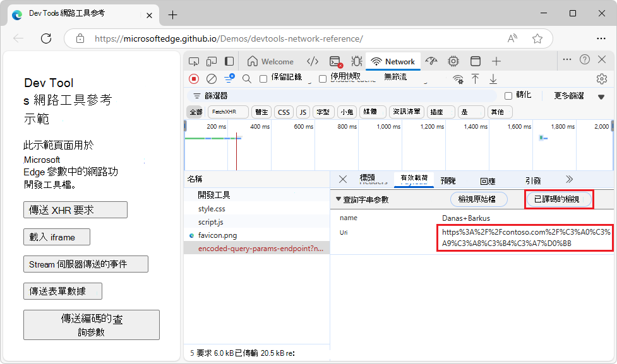
Task: Enable the 保留記錄 checkbox
Action: tap(261, 78)
